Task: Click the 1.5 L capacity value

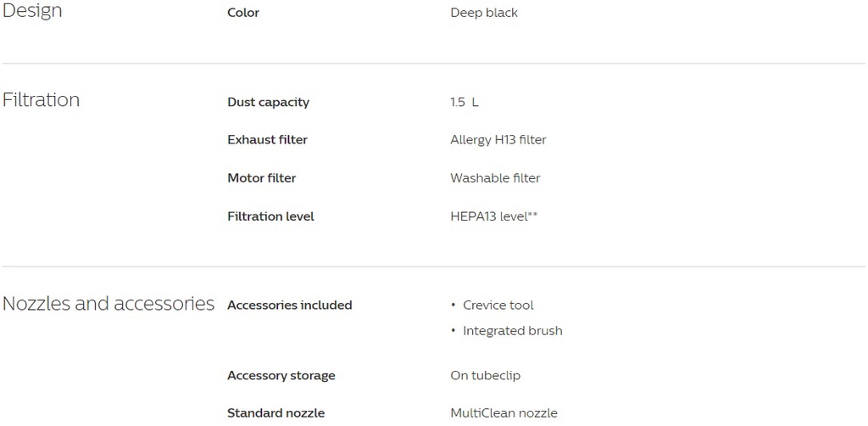Action: pos(465,103)
